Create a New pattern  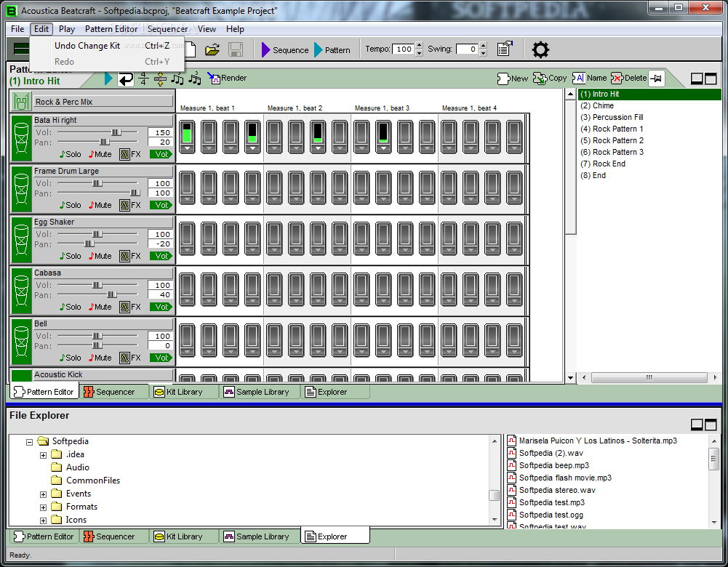click(x=512, y=79)
